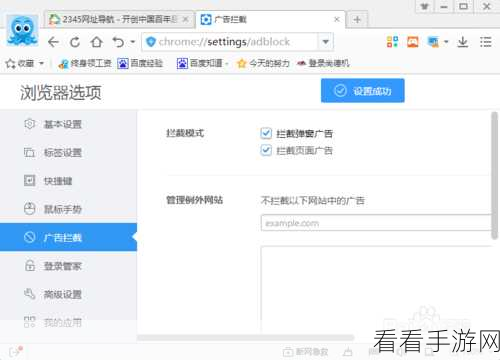Select 登录管家 in the sidebar
Image resolution: width=500 pixels, height=360 pixels.
68,266
